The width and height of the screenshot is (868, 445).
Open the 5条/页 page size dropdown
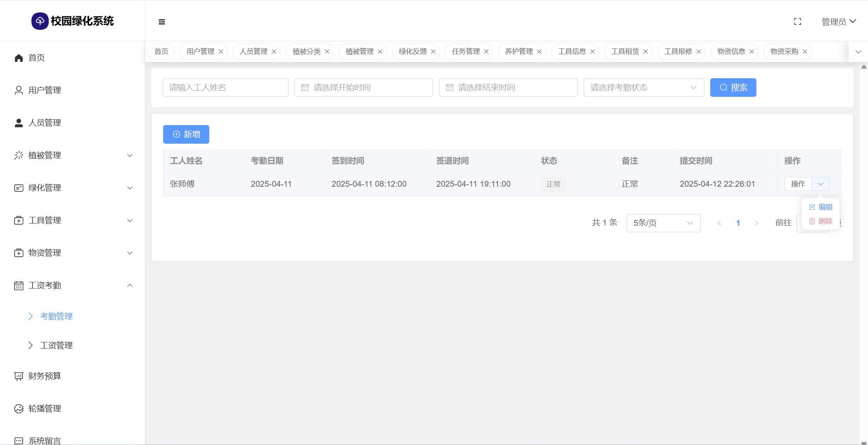[663, 223]
